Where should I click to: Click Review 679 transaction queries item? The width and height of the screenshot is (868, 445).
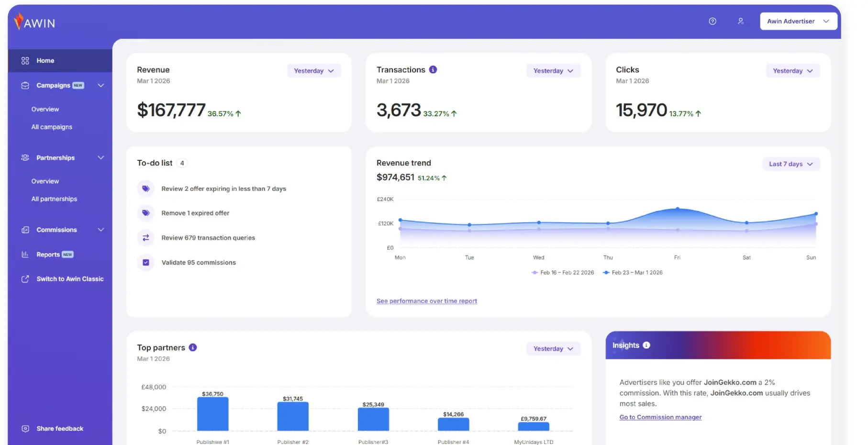(208, 238)
